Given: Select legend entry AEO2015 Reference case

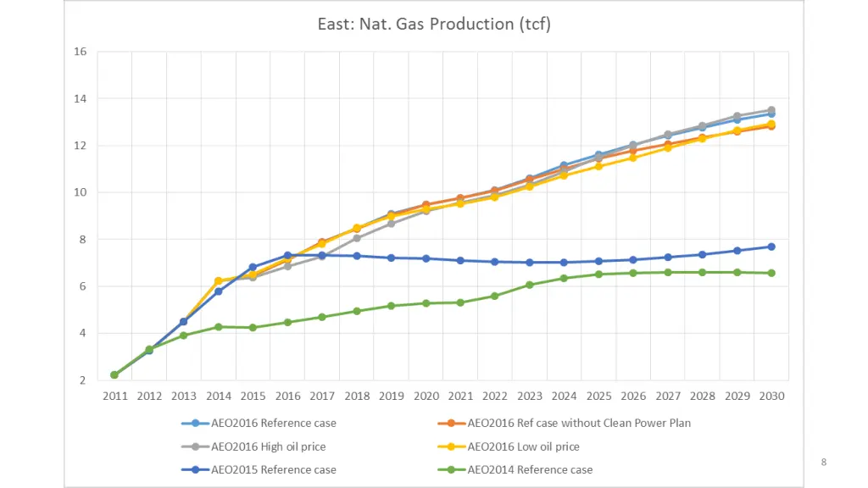Looking at the screenshot, I should (259, 469).
